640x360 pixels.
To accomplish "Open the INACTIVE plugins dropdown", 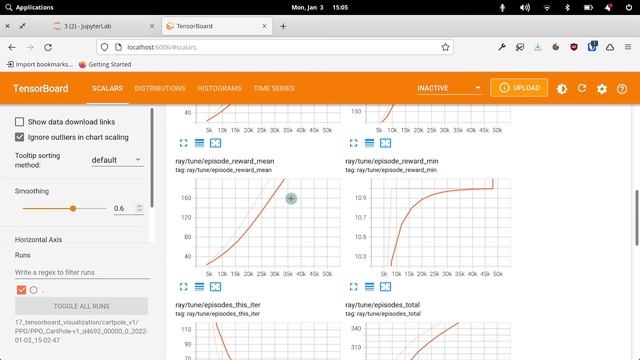I will 449,88.
